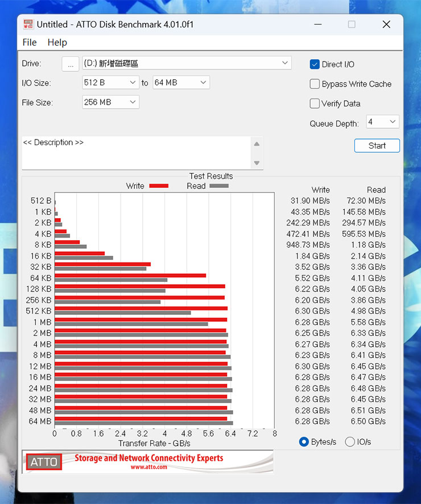Click the 1.84 GB/s write value
The height and width of the screenshot is (504, 421).
pos(312,256)
